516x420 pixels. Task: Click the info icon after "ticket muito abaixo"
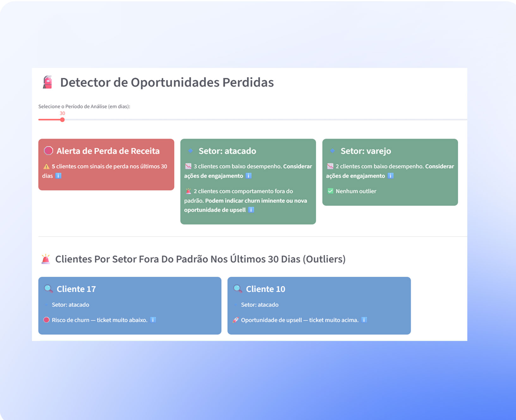tap(153, 320)
